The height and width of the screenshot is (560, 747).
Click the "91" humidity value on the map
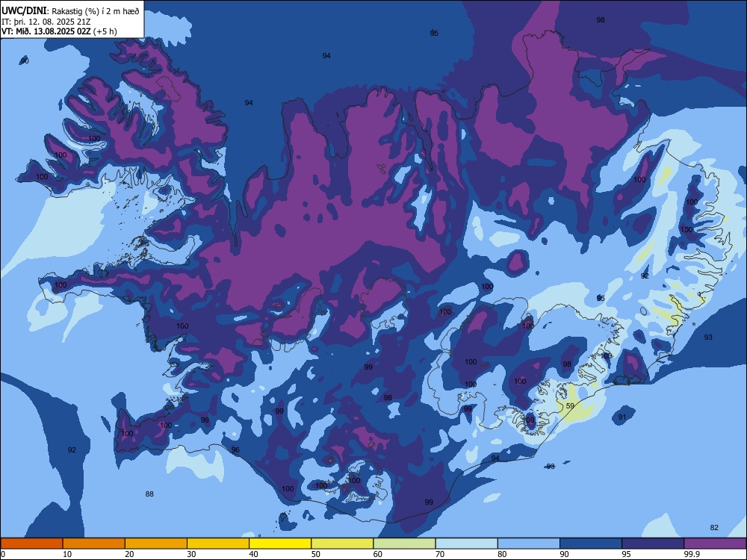622,417
